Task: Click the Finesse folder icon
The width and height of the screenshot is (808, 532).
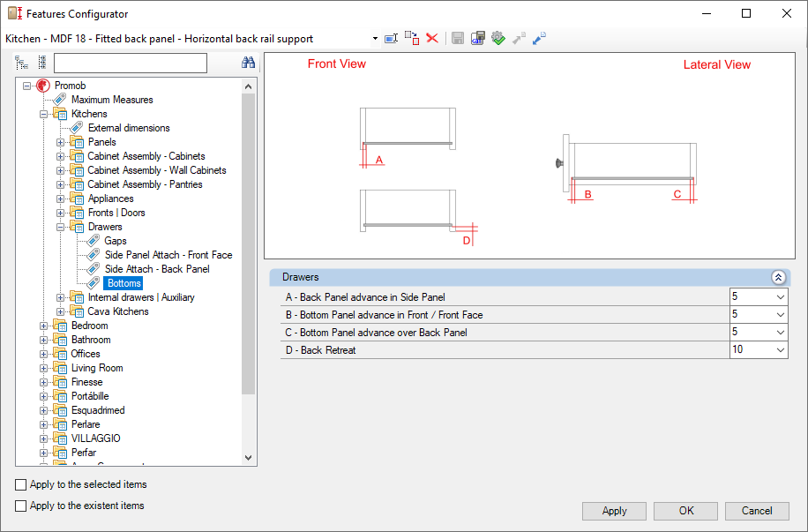Action: click(x=60, y=382)
